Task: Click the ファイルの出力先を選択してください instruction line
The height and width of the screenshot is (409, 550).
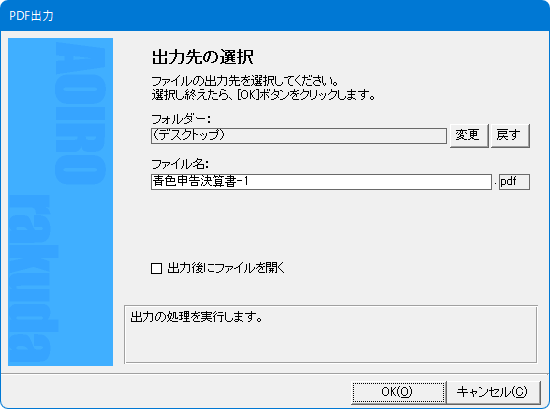Action: pos(245,81)
